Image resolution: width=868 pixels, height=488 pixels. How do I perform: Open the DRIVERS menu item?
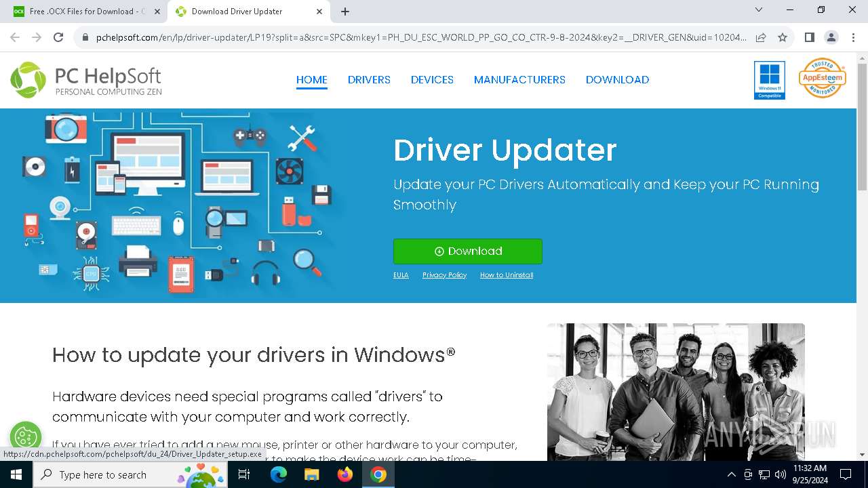click(x=369, y=79)
